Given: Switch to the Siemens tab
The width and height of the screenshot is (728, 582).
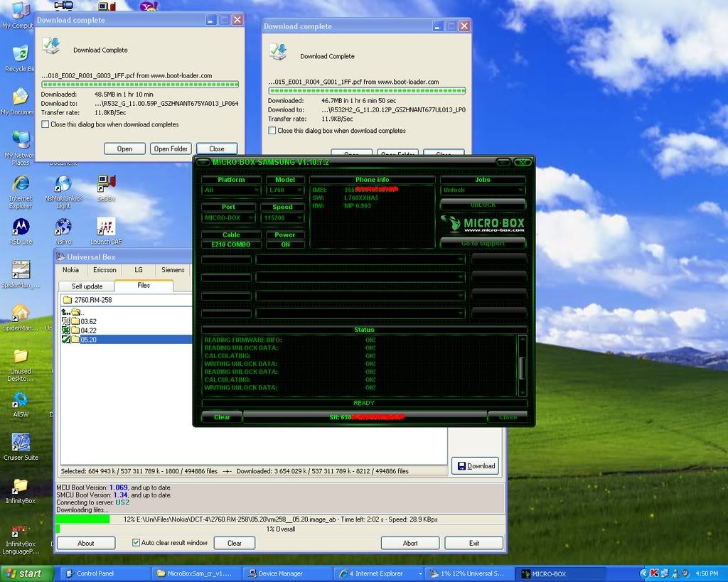Looking at the screenshot, I should click(173, 270).
